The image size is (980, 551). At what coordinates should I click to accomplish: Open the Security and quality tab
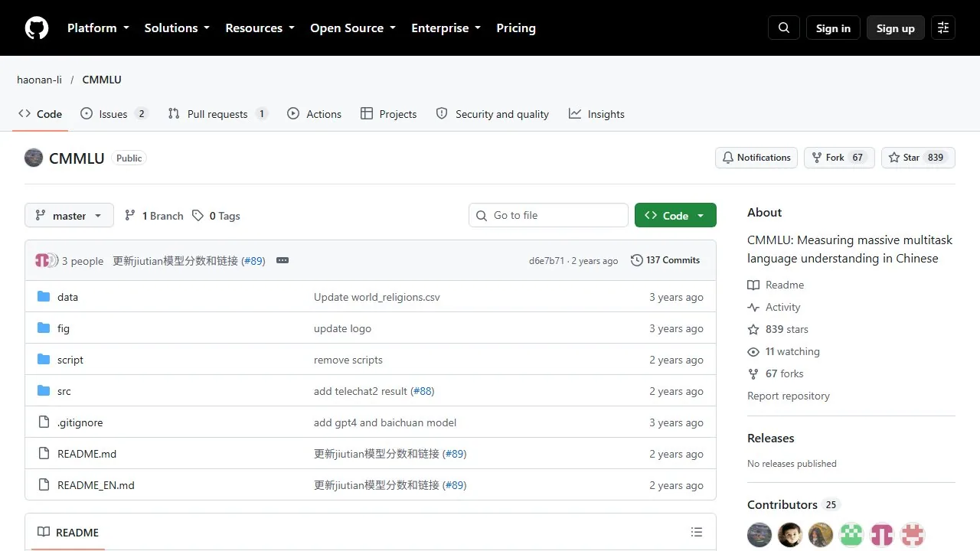pyautogui.click(x=492, y=114)
